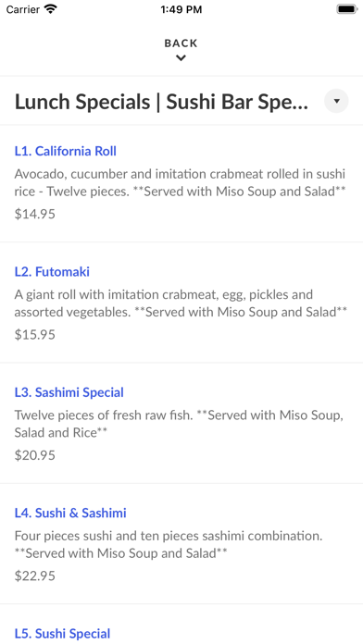
Task: Click the Sashimi Special description text
Action: click(x=179, y=424)
